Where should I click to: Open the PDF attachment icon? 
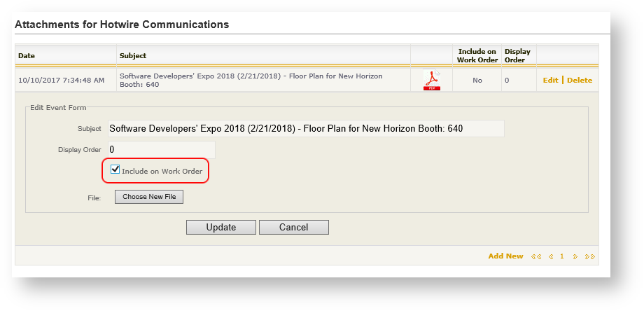click(x=431, y=81)
